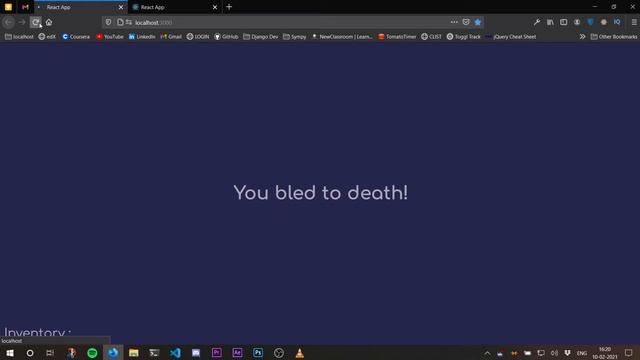Viewport: 640px width, 360px height.
Task: Launch After Effects from taskbar
Action: 237,353
